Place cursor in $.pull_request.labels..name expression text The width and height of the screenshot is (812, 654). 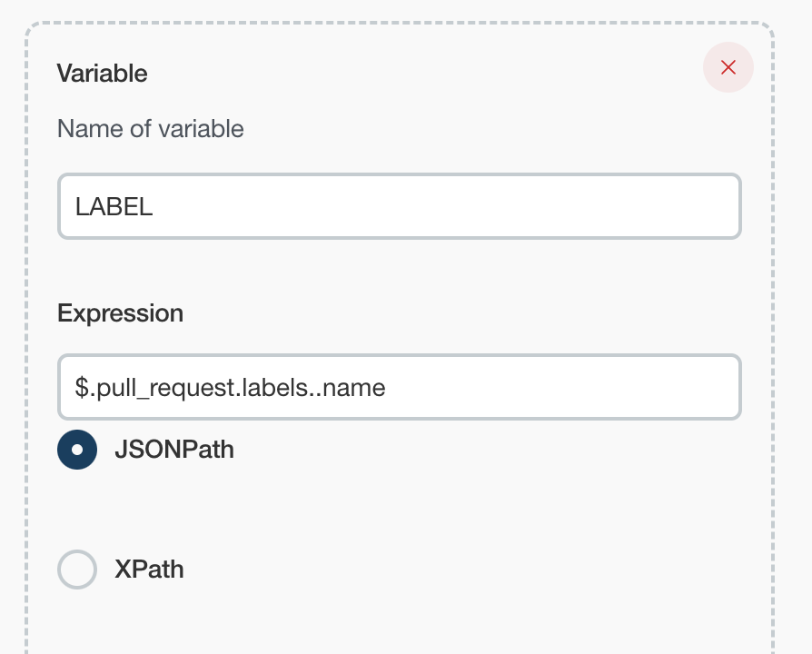point(230,388)
